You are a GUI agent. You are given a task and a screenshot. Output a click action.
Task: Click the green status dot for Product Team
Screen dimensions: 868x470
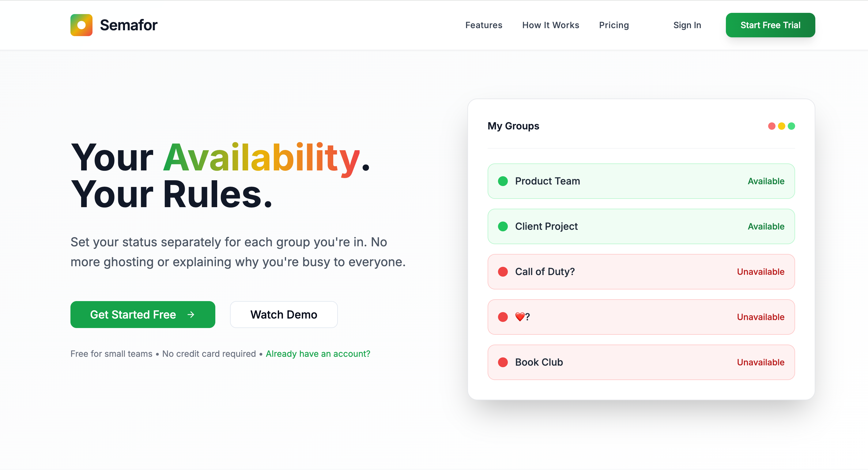click(x=503, y=181)
